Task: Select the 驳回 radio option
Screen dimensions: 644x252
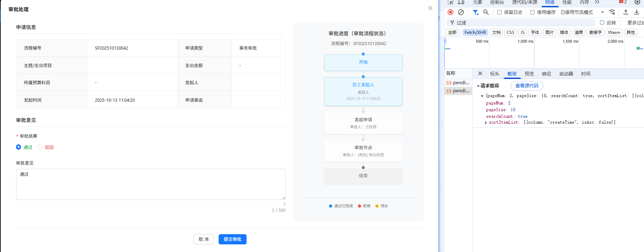Action: pos(40,147)
